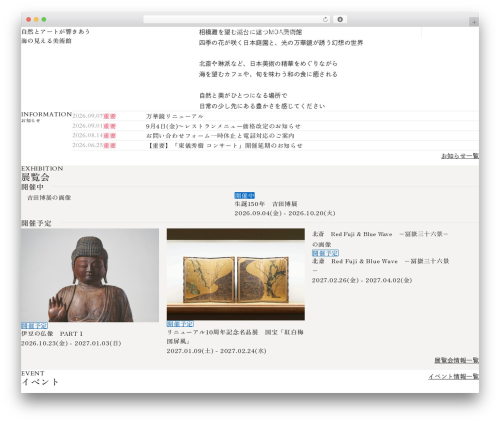Click date range 2027.02.26 - 2027.04.02
The height and width of the screenshot is (423, 500).
[x=362, y=280]
